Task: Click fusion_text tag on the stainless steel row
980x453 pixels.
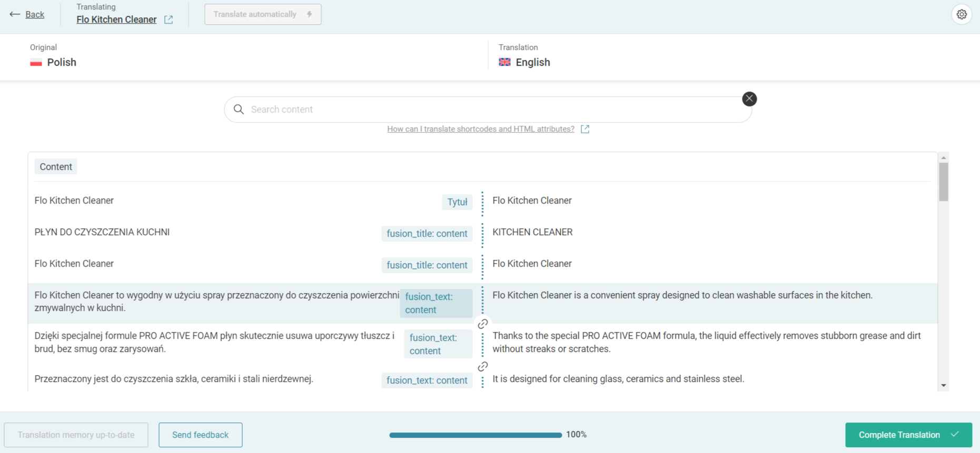Action: coord(427,380)
